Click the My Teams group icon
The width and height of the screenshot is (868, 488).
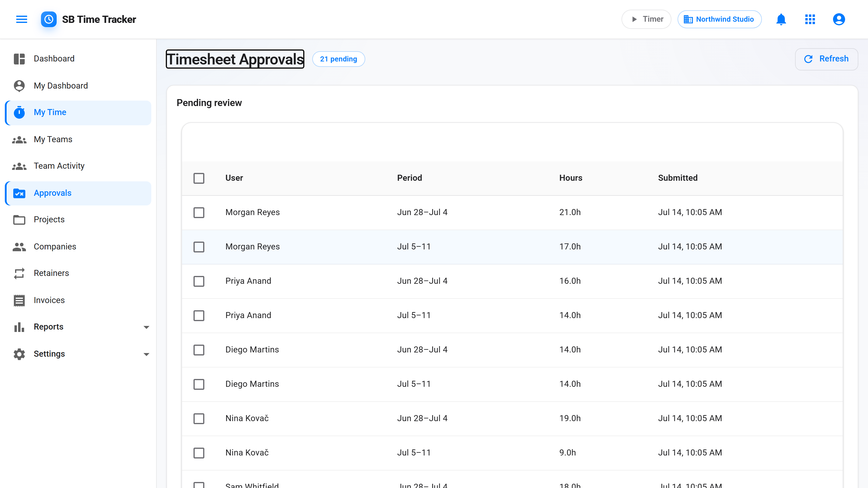(19, 139)
